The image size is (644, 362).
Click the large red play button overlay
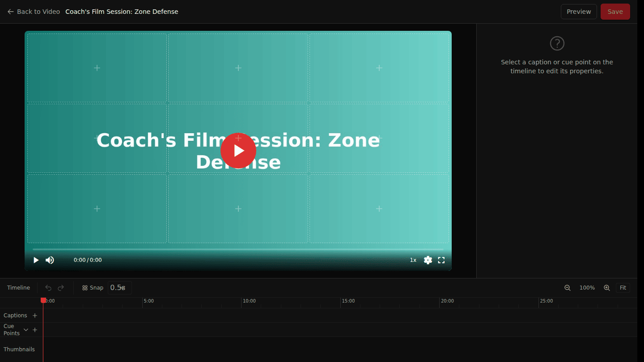click(238, 151)
